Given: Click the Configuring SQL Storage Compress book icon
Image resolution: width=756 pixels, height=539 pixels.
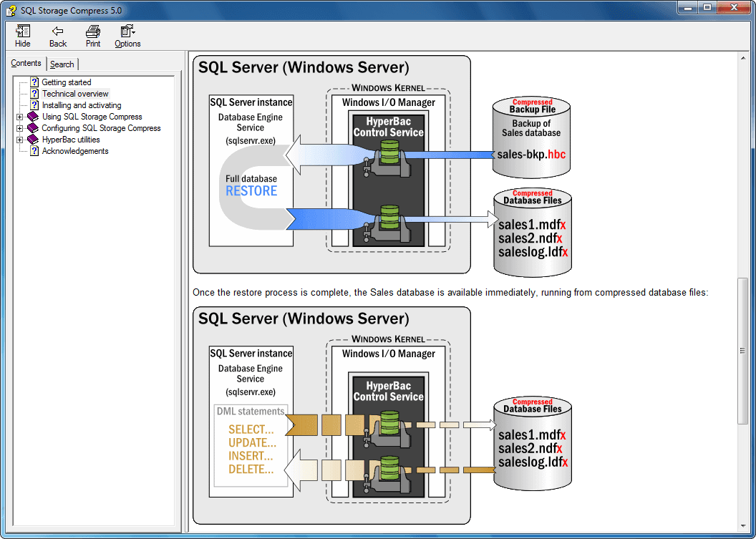Looking at the screenshot, I should (33, 128).
